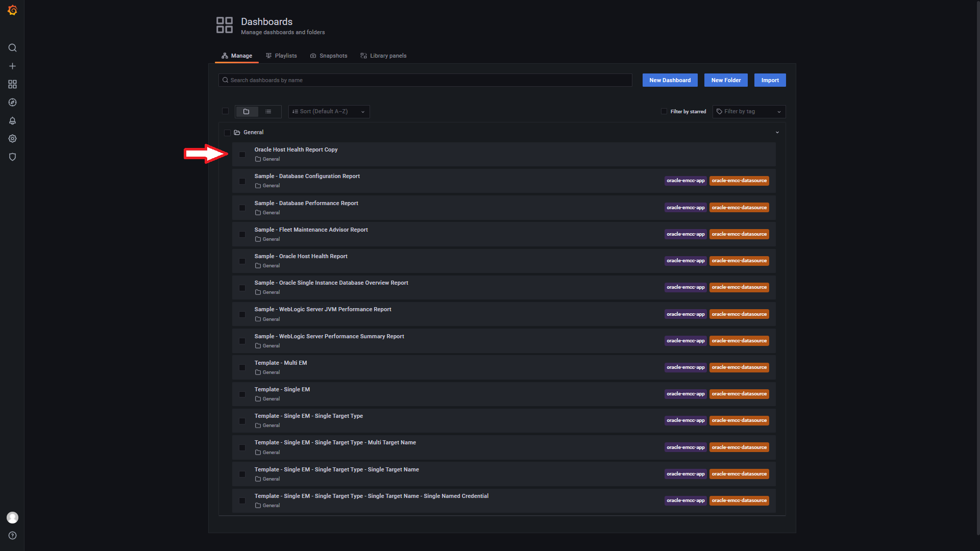Click the Create plus icon in sidebar
The width and height of the screenshot is (980, 551).
[12, 66]
